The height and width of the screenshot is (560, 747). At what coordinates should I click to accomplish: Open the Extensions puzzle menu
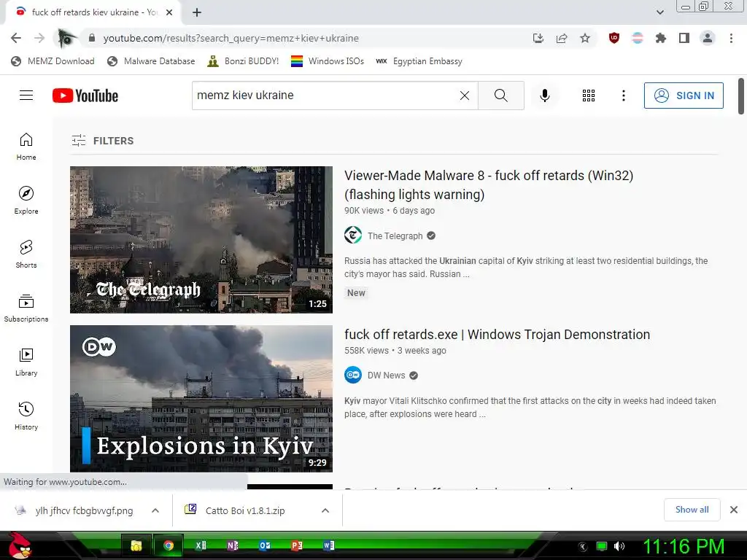coord(661,38)
